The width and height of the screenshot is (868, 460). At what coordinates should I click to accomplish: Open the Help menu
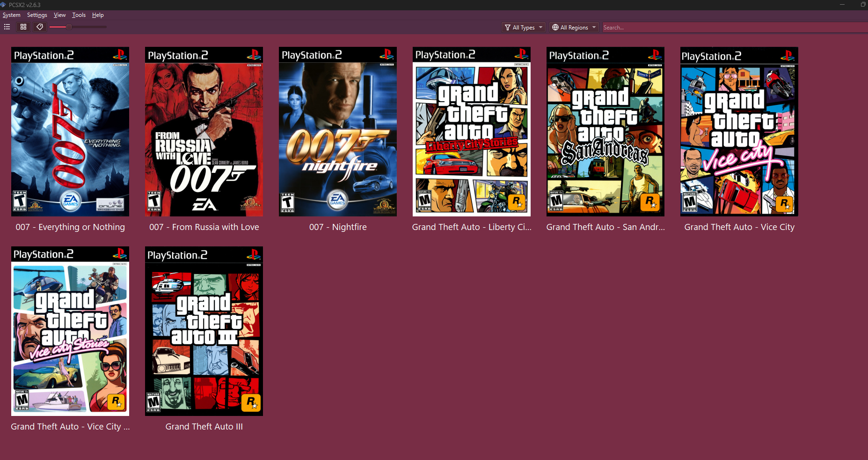98,15
